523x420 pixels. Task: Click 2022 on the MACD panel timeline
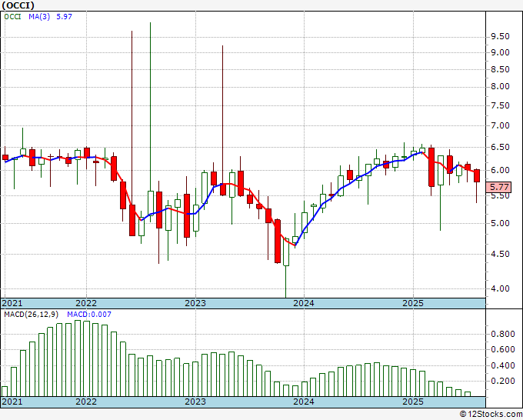tap(86, 402)
